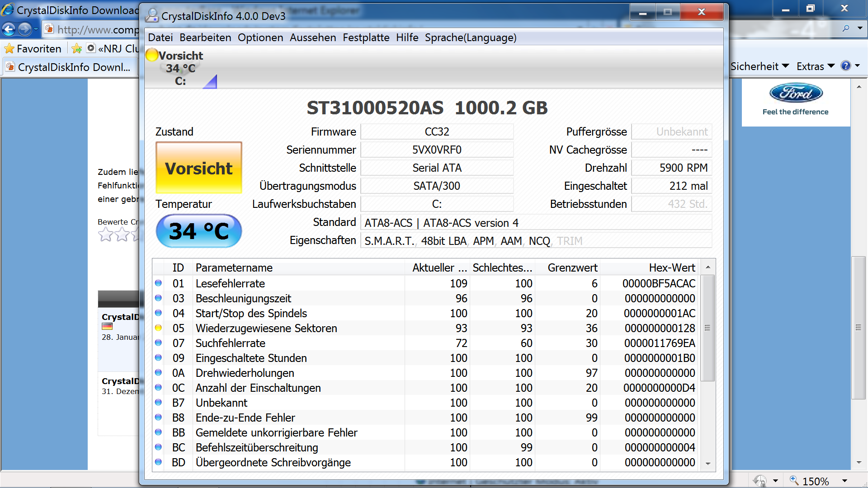Open the Aussehen menu

point(313,38)
